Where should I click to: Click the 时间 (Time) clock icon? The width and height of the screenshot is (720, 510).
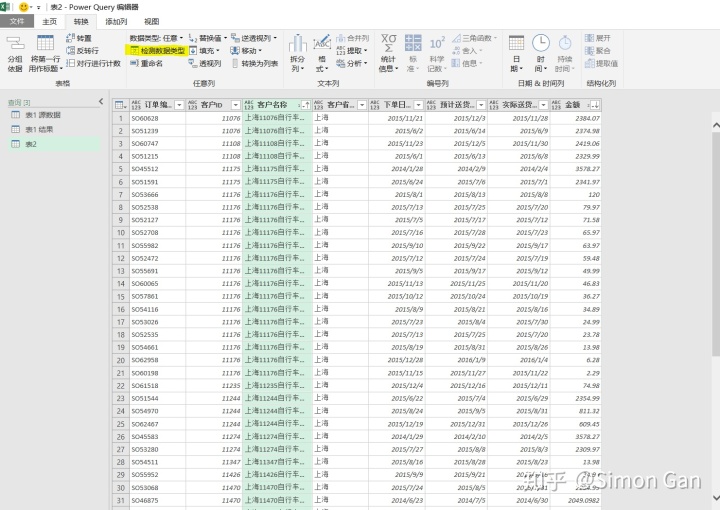(x=541, y=43)
